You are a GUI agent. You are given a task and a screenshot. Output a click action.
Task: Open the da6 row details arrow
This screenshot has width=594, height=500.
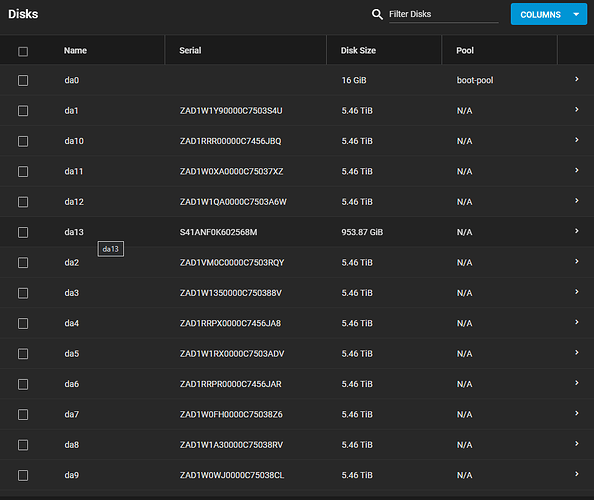pyautogui.click(x=577, y=383)
